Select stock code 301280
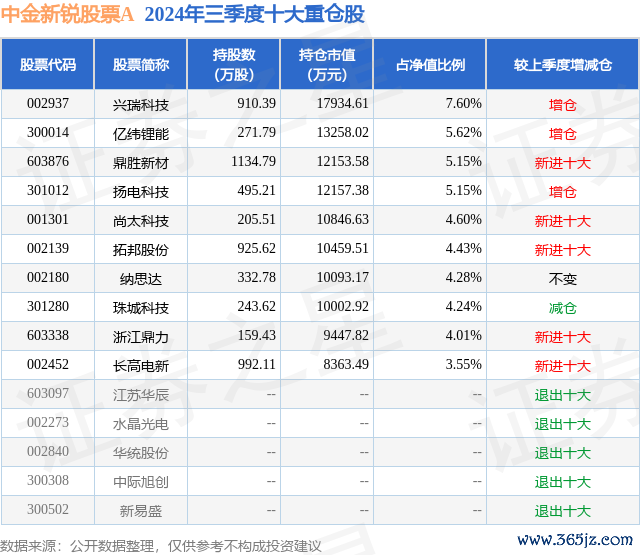This screenshot has height=555, width=640. [x=48, y=306]
